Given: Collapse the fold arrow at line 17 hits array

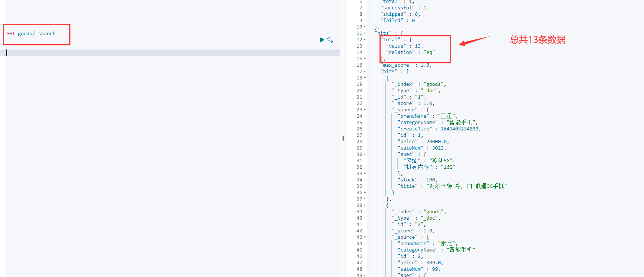Looking at the screenshot, I should click(x=365, y=72).
